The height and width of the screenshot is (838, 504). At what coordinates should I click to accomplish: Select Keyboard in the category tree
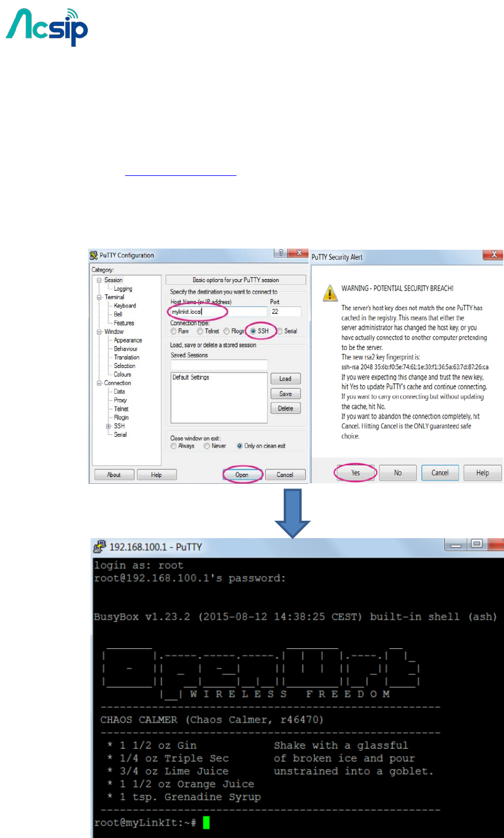[x=125, y=306]
